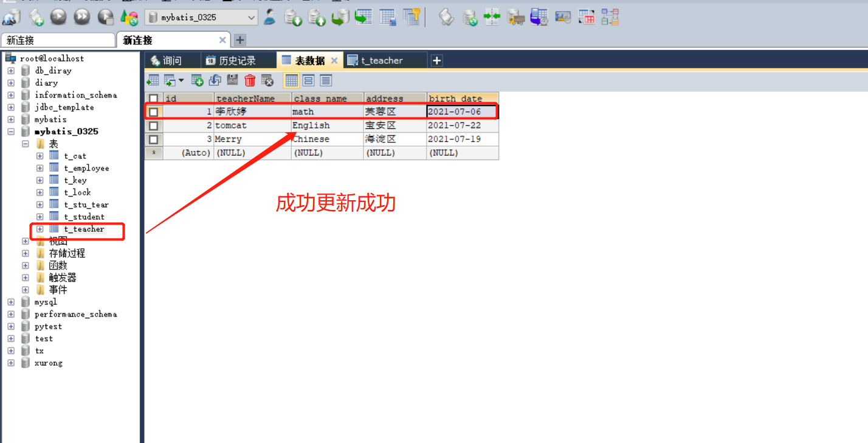Screen dimensions: 868x443
Task: Open the 历史记录 history tab
Action: (x=238, y=60)
